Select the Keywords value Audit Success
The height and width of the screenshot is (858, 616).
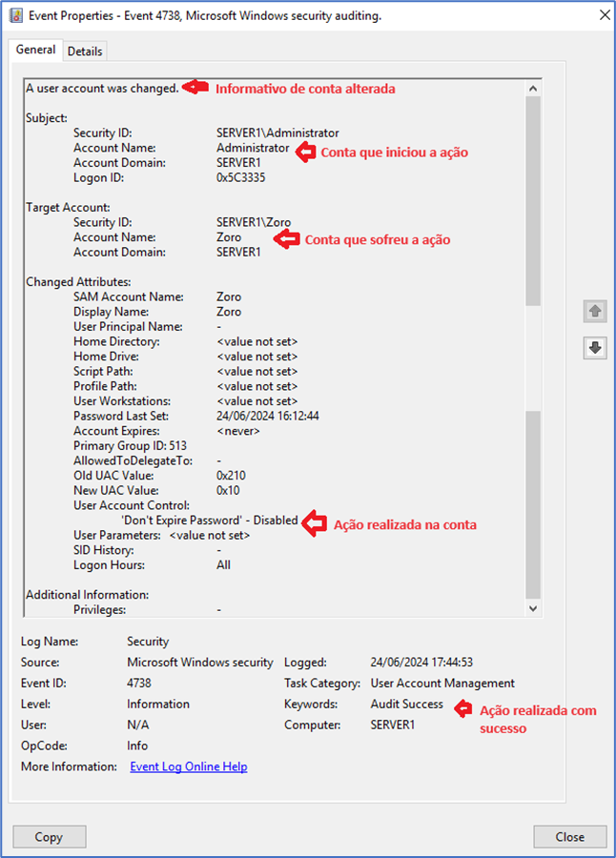(x=406, y=705)
